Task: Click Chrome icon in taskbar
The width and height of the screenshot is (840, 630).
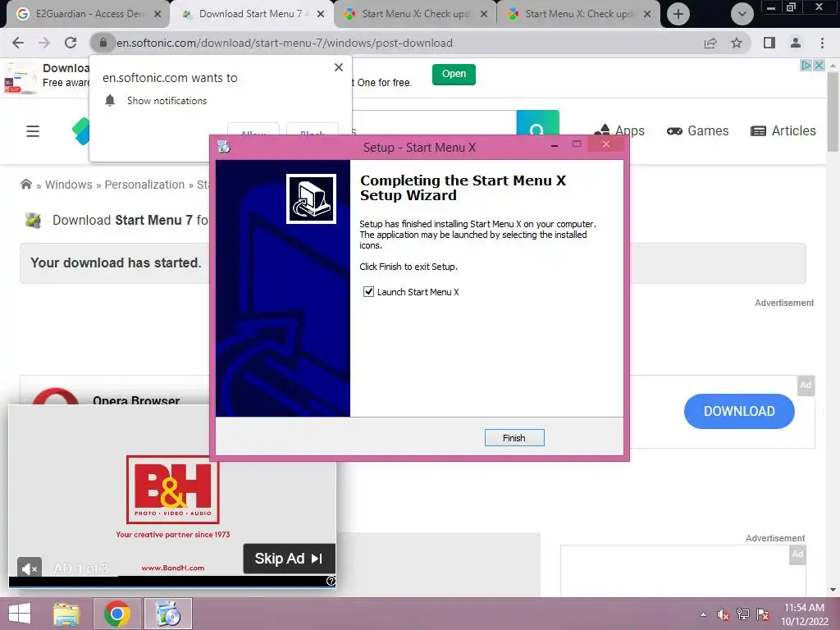Action: (117, 614)
